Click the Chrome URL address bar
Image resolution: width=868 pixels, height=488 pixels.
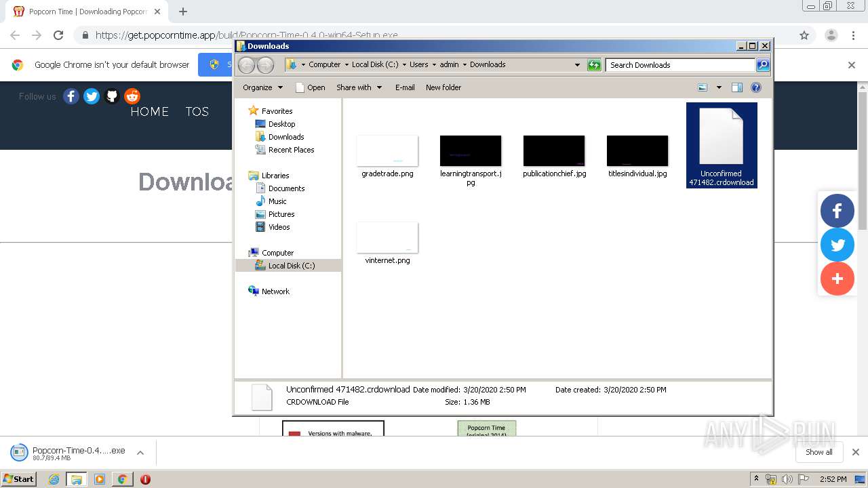coord(434,35)
